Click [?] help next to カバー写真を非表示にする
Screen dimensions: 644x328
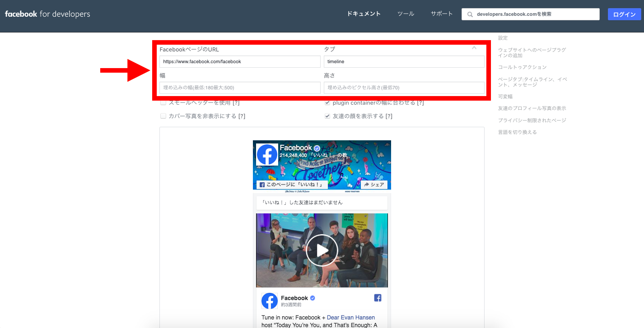[x=242, y=116]
